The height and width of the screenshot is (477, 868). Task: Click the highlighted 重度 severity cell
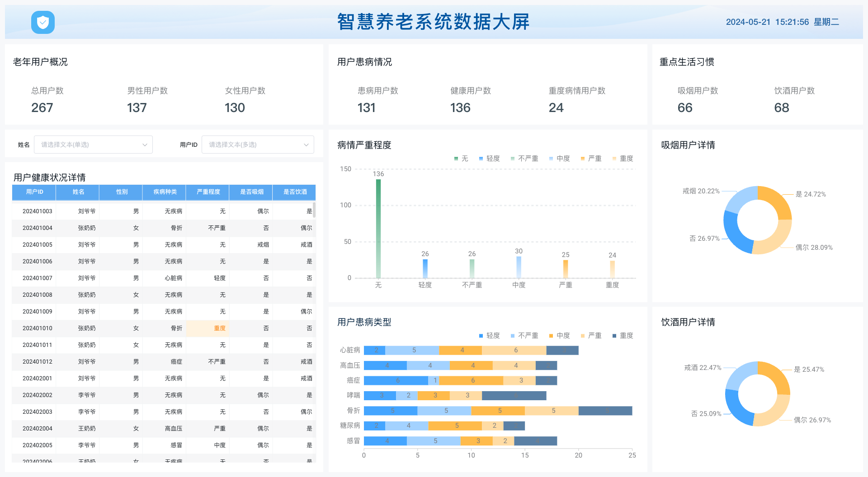219,328
